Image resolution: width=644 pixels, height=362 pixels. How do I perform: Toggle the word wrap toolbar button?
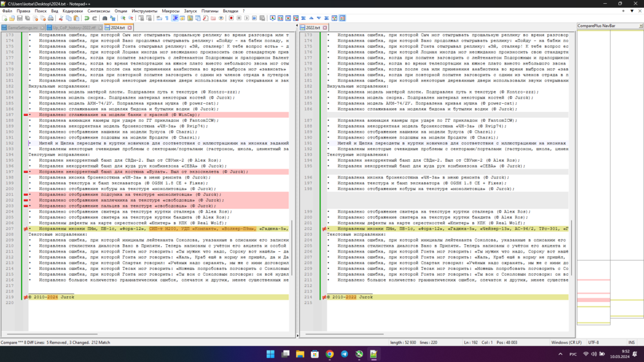(x=158, y=18)
